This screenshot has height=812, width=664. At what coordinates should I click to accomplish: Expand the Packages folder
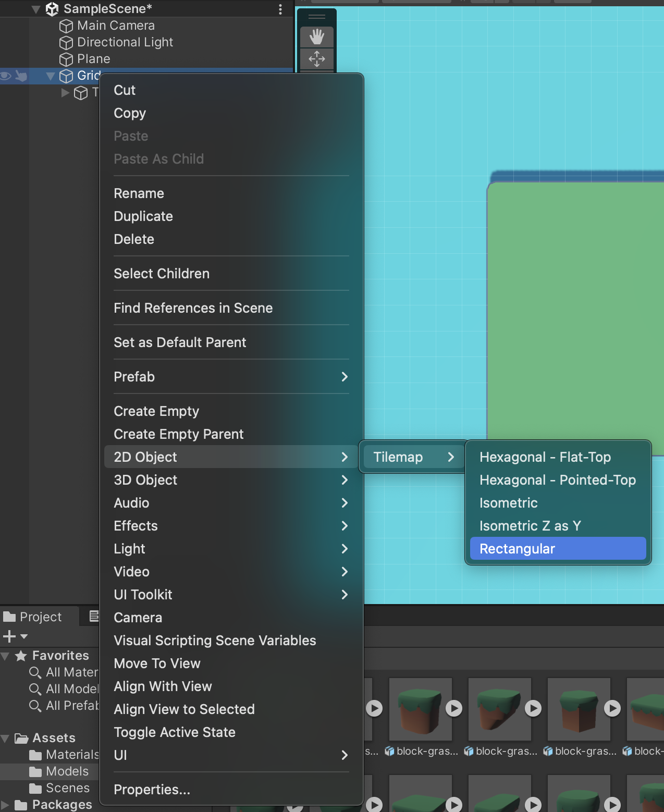coord(5,805)
